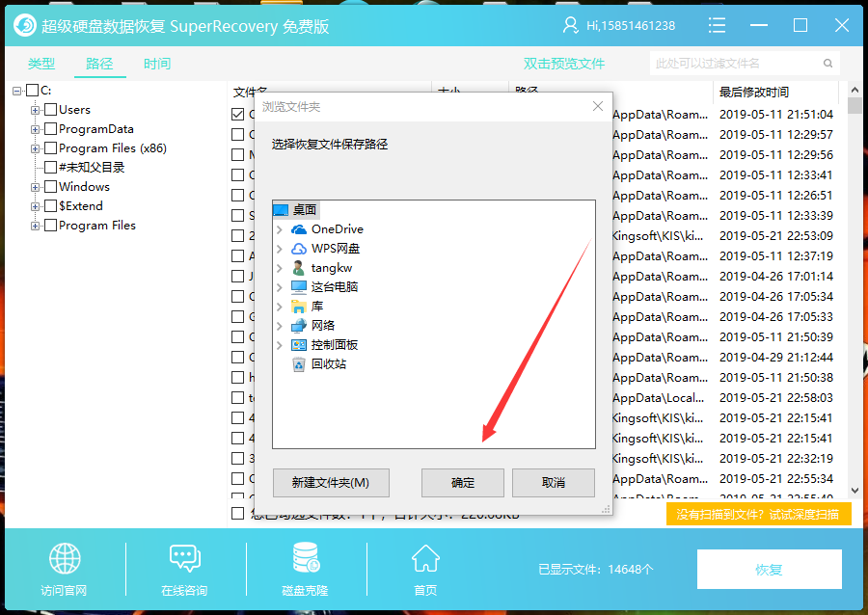Expand the 网络 folder chevron
The image size is (868, 615).
pyautogui.click(x=280, y=326)
